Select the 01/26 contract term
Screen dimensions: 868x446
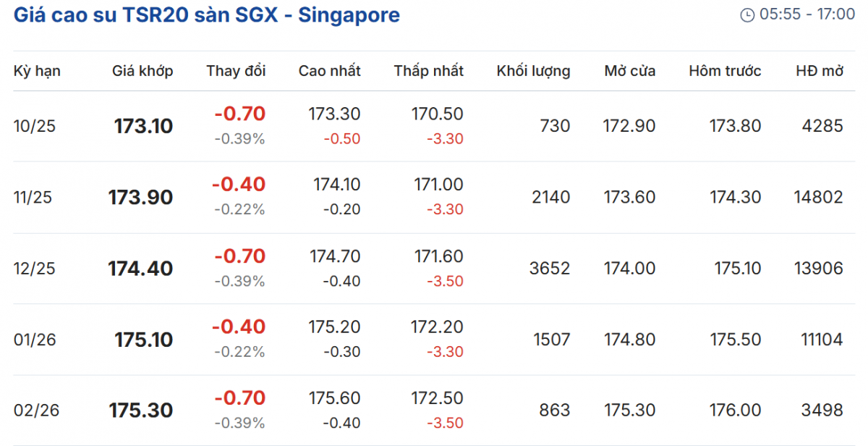35,340
